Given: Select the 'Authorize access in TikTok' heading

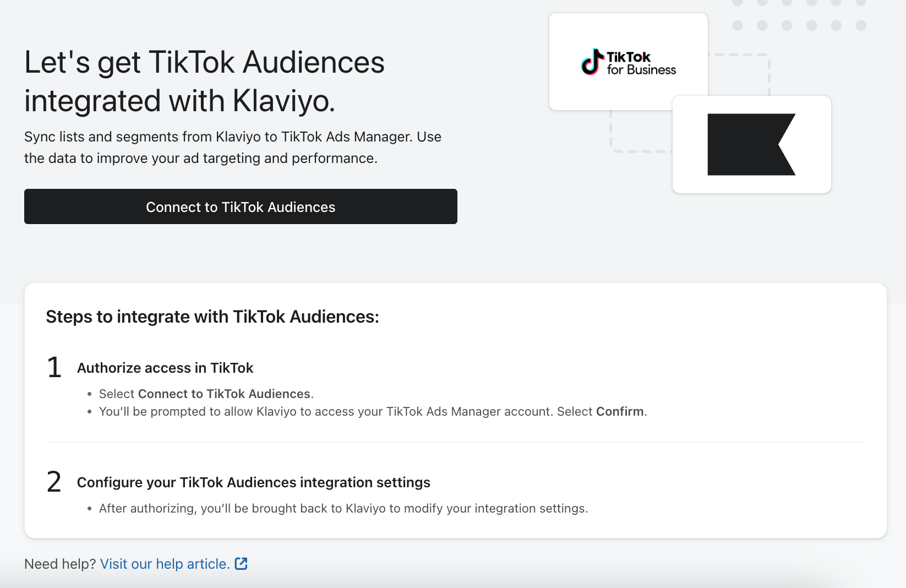Looking at the screenshot, I should [165, 368].
